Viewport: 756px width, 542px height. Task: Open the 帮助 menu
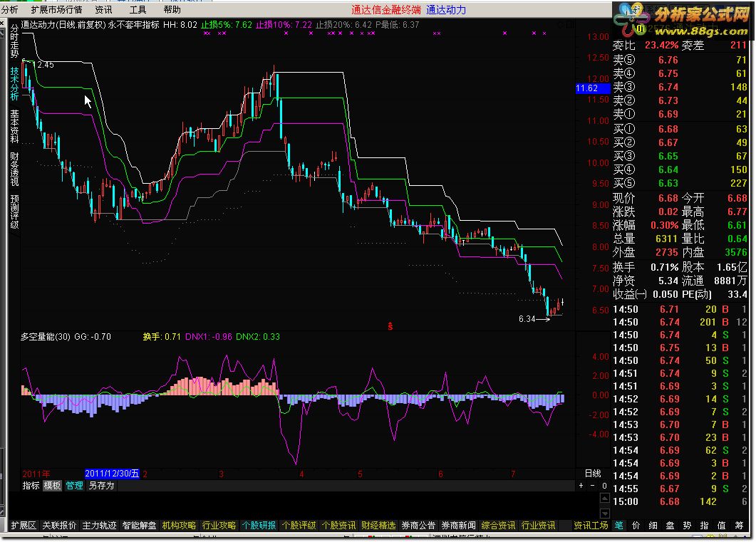point(172,10)
